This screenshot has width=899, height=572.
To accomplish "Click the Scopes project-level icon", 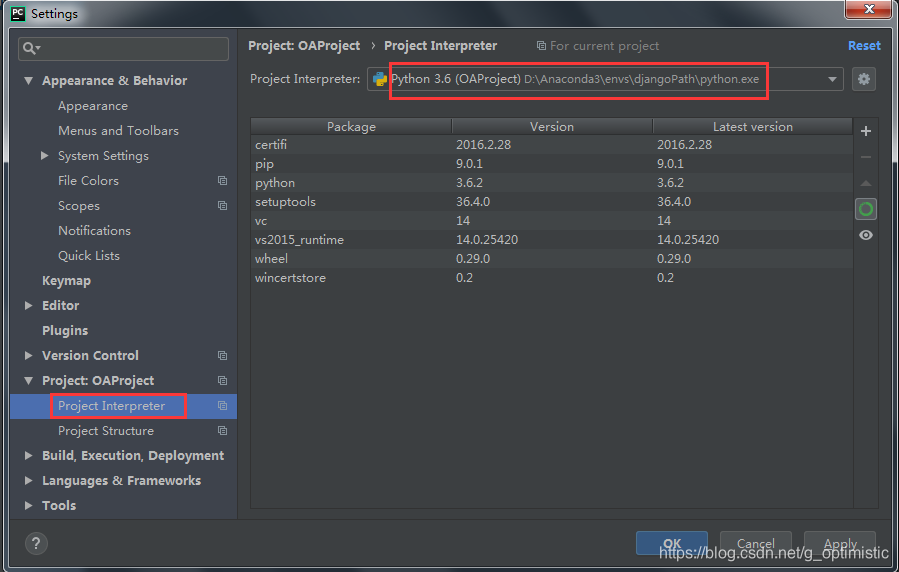I will (222, 205).
